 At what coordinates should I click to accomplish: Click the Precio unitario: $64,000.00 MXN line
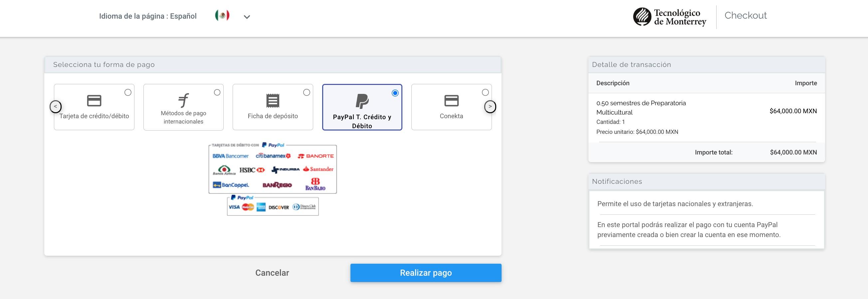[637, 132]
